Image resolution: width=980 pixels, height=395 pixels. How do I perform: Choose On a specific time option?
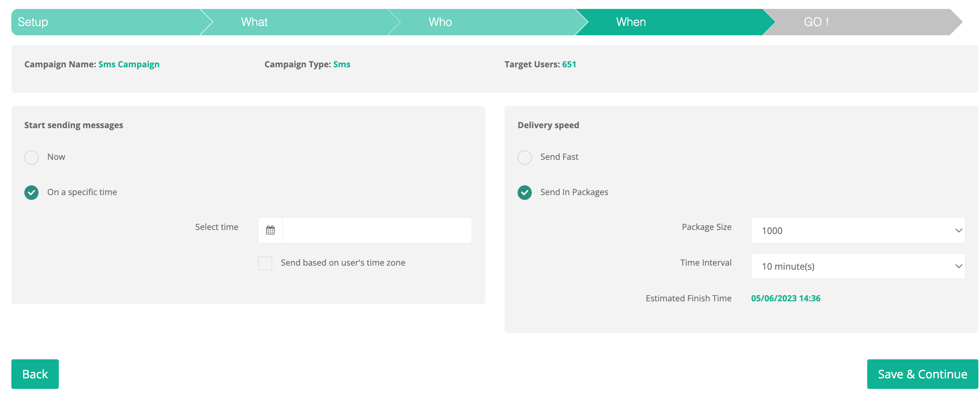pyautogui.click(x=32, y=193)
